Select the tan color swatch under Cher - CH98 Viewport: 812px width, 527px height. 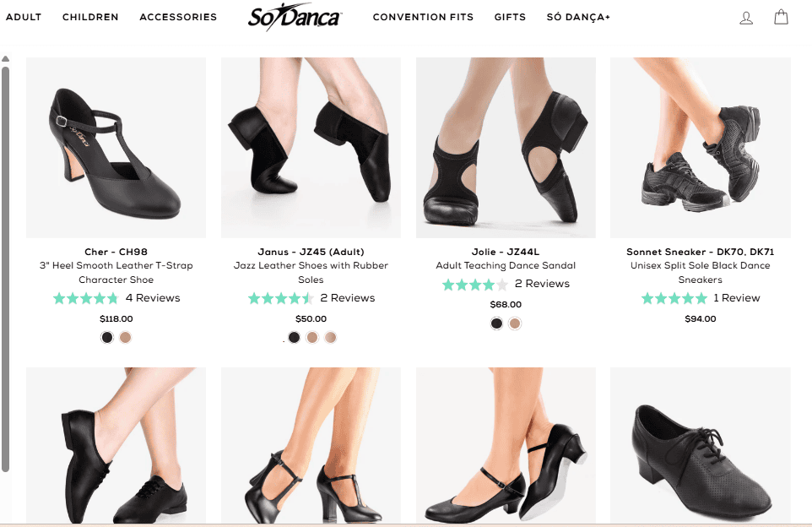[125, 337]
